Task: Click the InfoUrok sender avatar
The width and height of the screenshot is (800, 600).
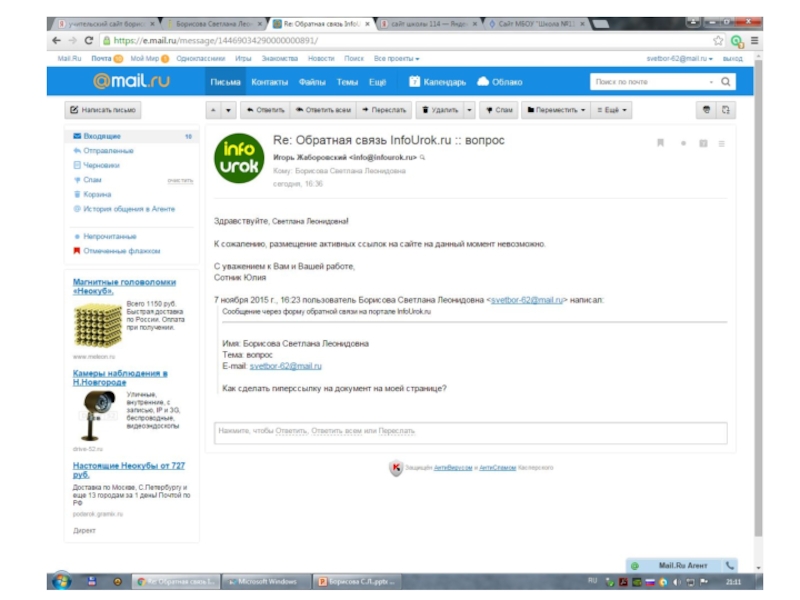Action: [239, 158]
